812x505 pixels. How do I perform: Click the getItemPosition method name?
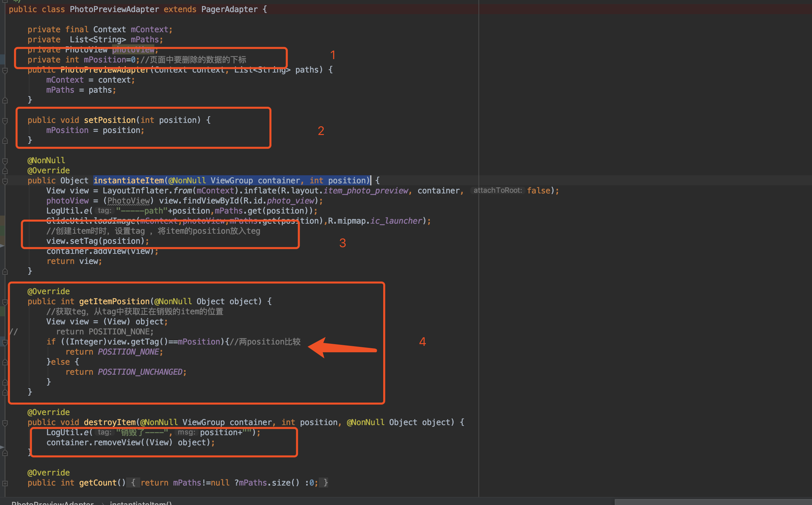(114, 301)
